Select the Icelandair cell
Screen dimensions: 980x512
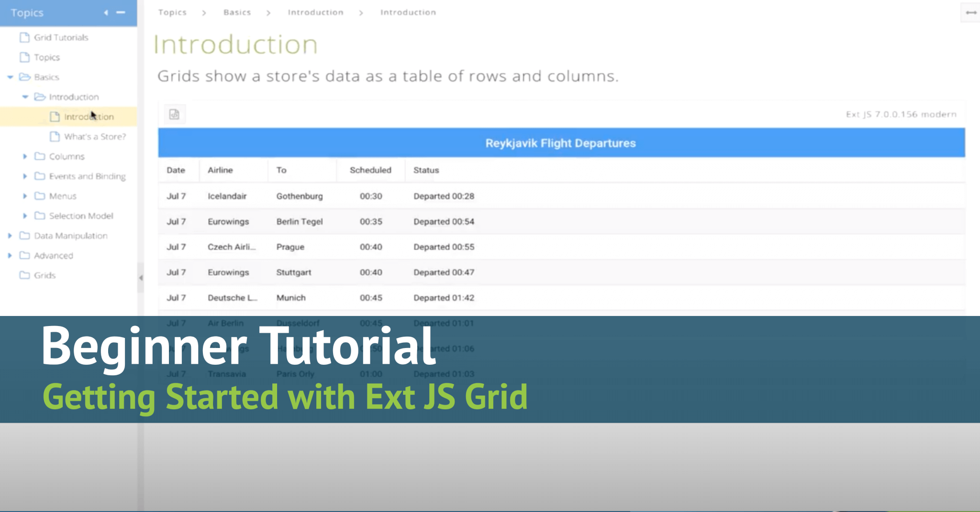point(234,196)
